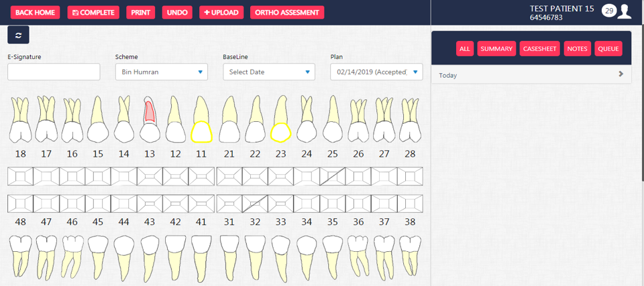Click the tooth number 27 label
This screenshot has width=644, height=286.
pos(384,154)
